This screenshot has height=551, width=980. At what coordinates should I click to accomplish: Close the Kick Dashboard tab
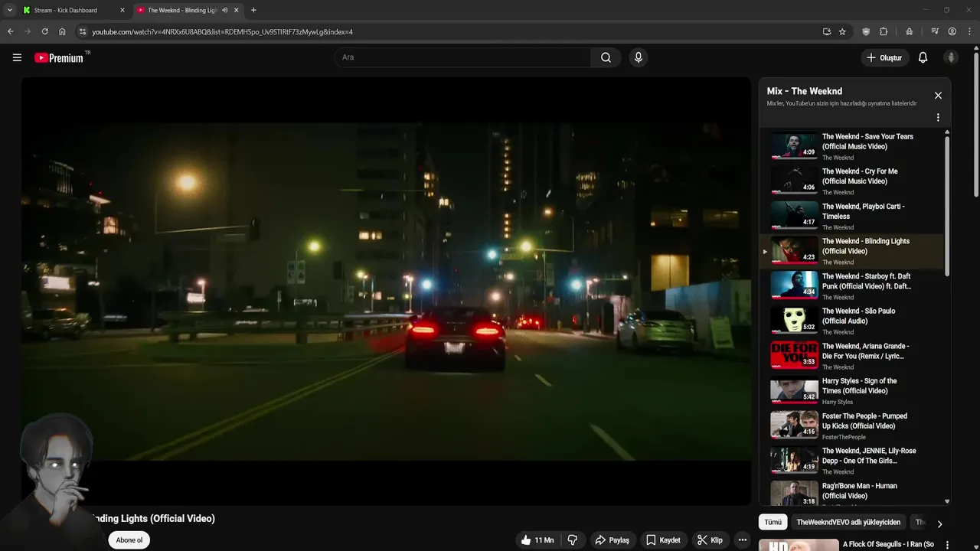click(122, 10)
